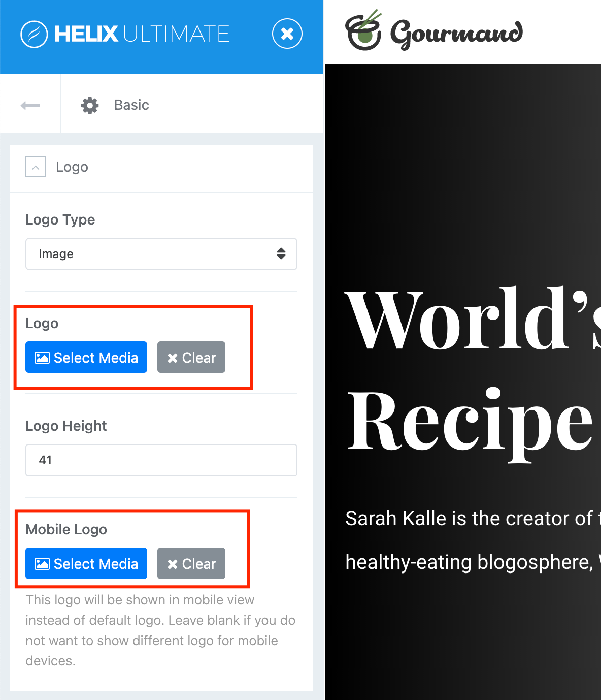Click the Gourmand bowl-and-chopsticks icon
Viewport: 601px width, 700px height.
pyautogui.click(x=363, y=31)
